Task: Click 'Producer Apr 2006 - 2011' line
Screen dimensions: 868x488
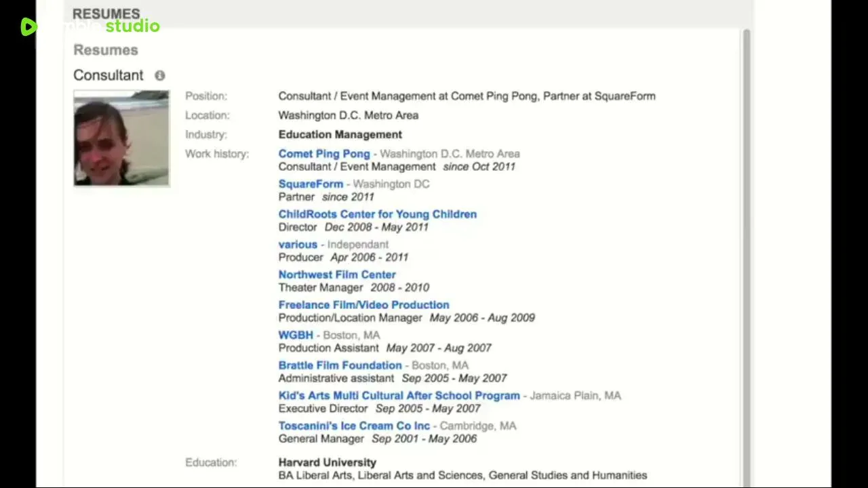Action: pos(343,258)
